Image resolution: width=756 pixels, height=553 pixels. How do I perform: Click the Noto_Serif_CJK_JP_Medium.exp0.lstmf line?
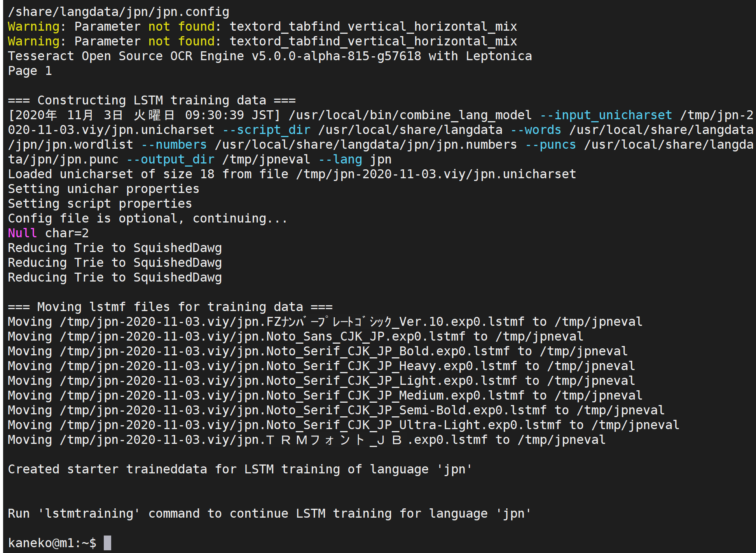coord(325,396)
